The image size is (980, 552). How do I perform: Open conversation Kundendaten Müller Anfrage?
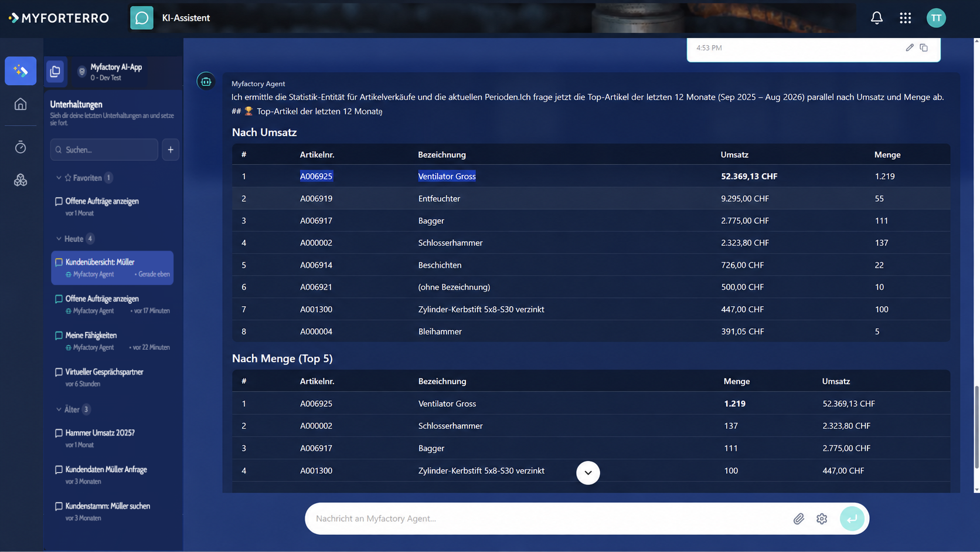[x=112, y=475]
